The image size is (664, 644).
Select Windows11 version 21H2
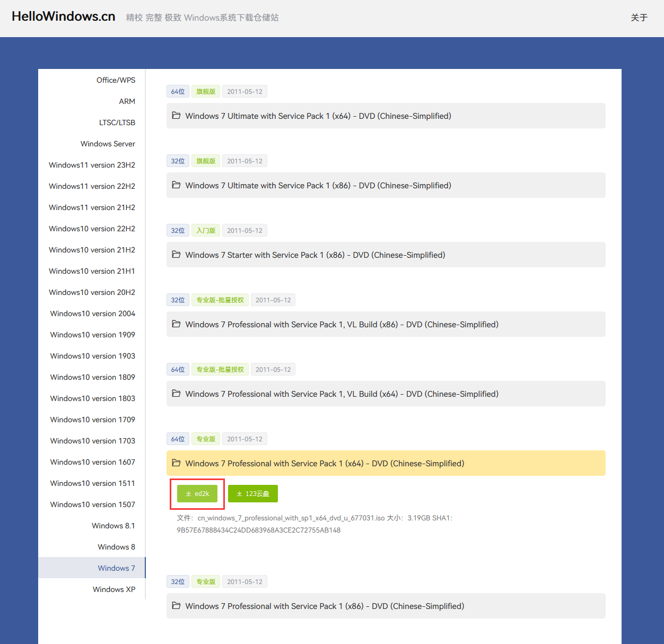pos(92,207)
